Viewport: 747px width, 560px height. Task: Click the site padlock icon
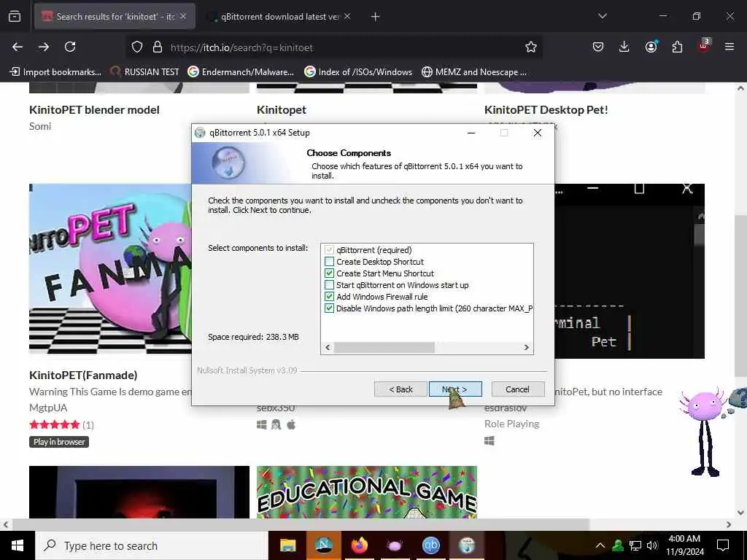coord(158,47)
